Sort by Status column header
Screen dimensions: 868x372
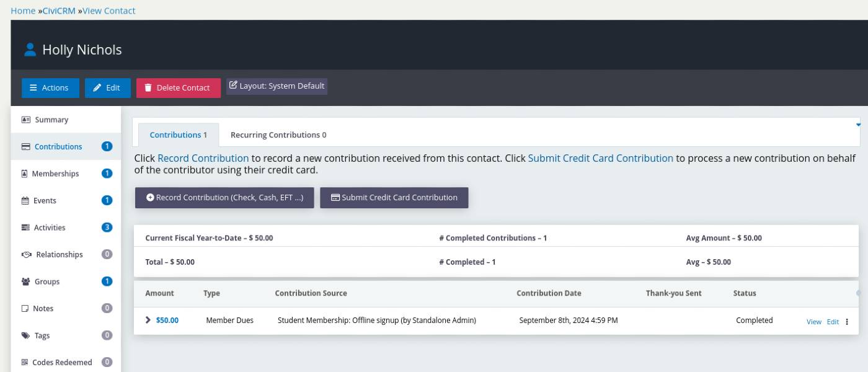click(x=745, y=293)
